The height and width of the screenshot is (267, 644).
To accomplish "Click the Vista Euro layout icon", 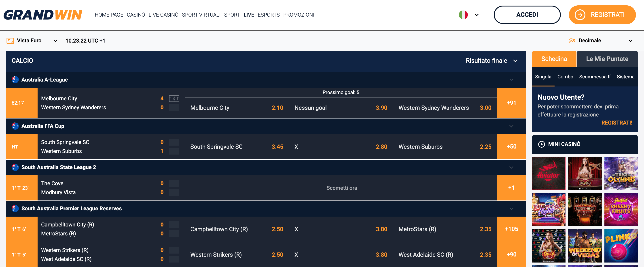I will point(10,41).
